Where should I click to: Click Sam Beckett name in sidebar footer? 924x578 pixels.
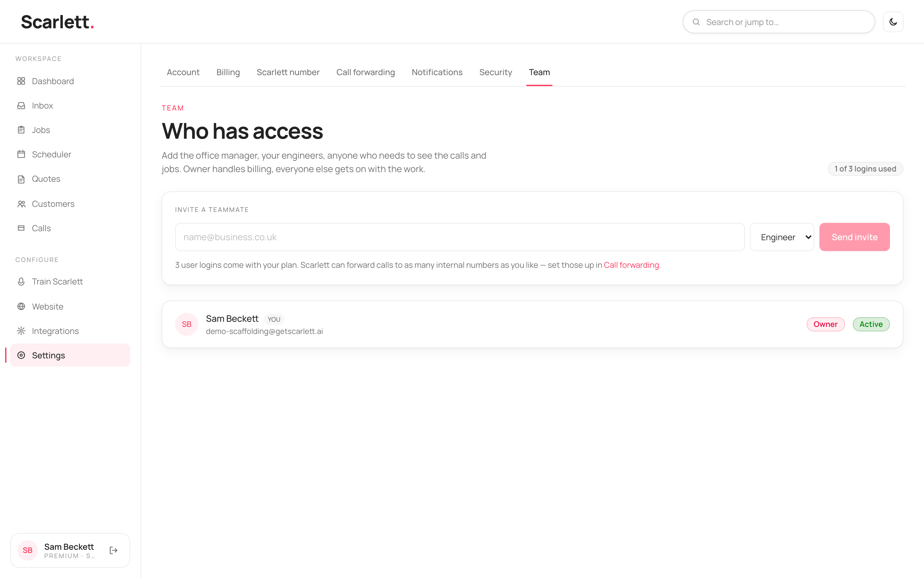coord(69,547)
